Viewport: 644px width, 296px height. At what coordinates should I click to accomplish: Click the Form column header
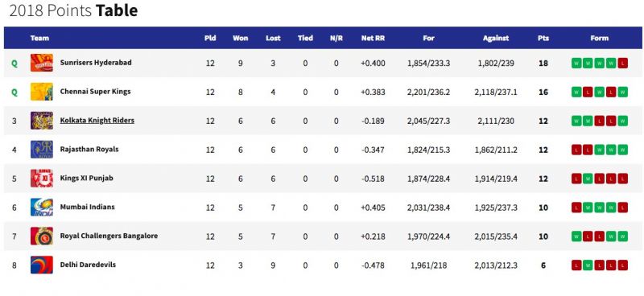pos(599,38)
